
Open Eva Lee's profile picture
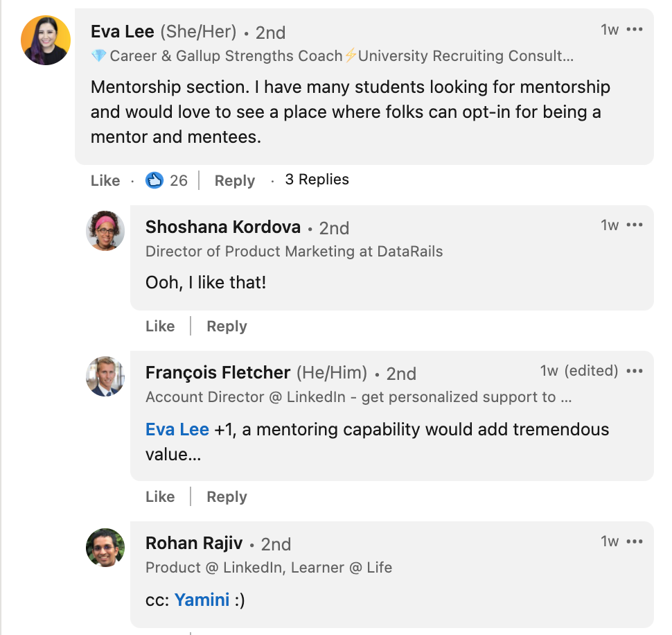click(x=46, y=40)
